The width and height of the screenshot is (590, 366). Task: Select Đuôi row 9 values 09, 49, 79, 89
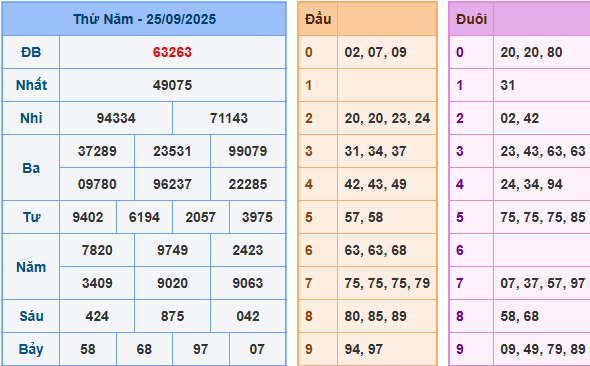coord(543,349)
